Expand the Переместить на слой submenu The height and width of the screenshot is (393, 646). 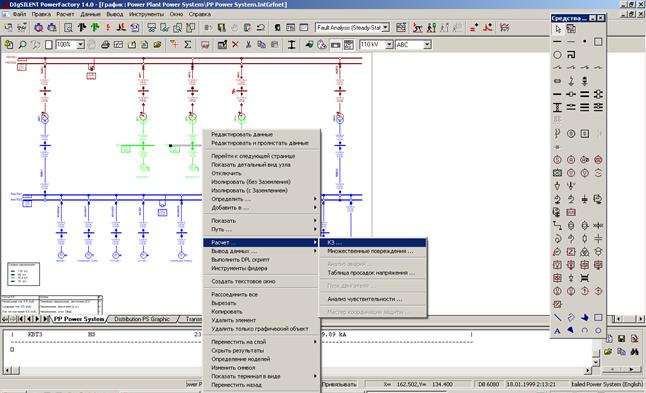(x=262, y=342)
